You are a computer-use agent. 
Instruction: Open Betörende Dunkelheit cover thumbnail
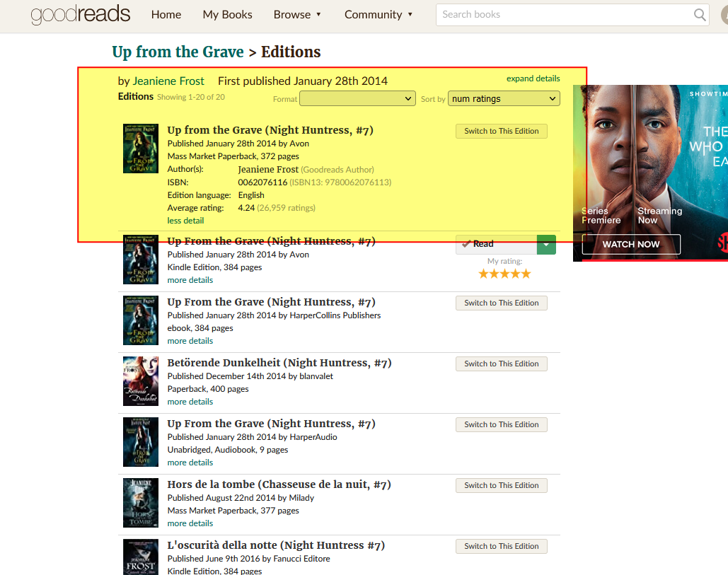pos(141,381)
